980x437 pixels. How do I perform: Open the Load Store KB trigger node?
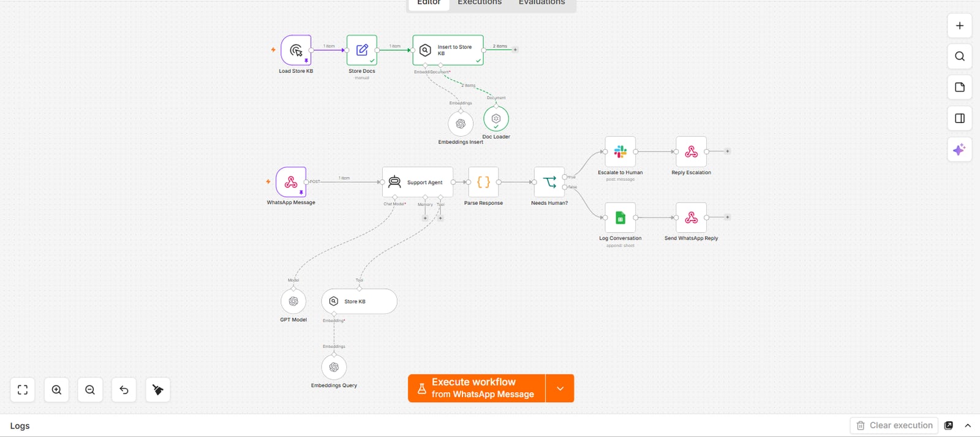(296, 50)
